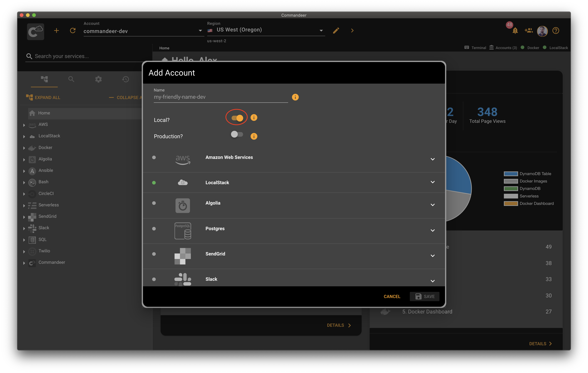Expand the SendGrid section chevron
This screenshot has height=373, width=588.
point(433,256)
